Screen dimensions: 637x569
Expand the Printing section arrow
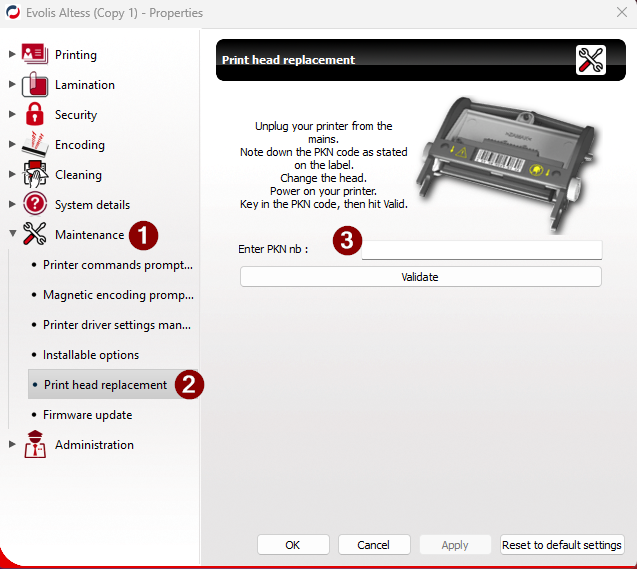pyautogui.click(x=12, y=54)
